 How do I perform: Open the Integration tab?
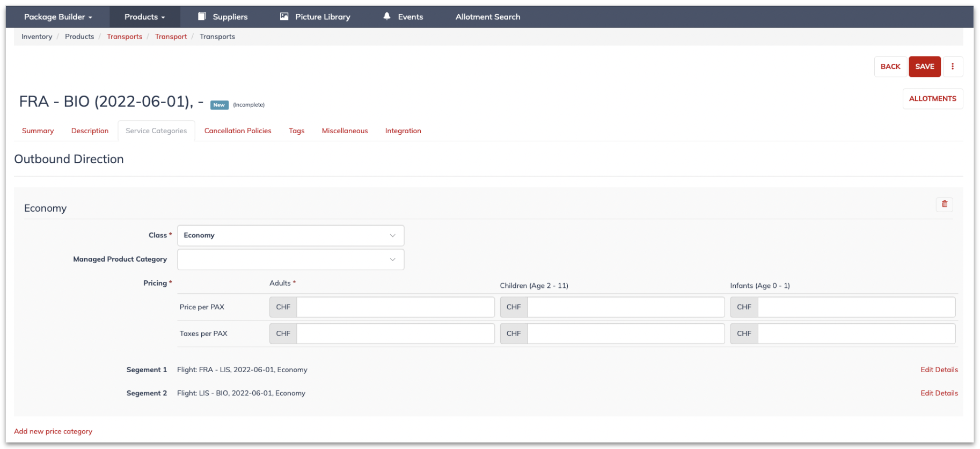coord(403,131)
